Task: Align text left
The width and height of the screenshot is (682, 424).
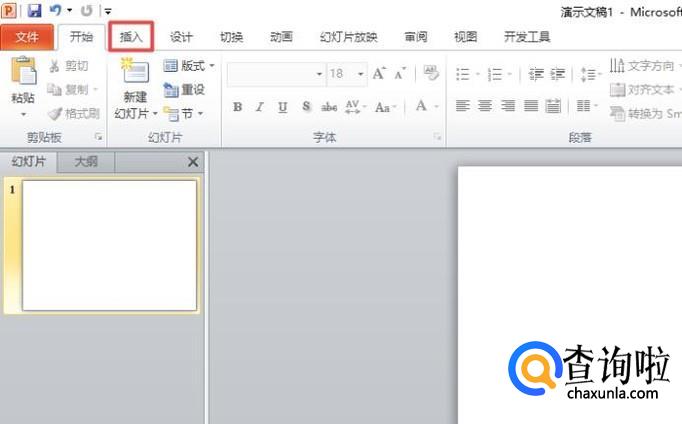Action: 462,106
